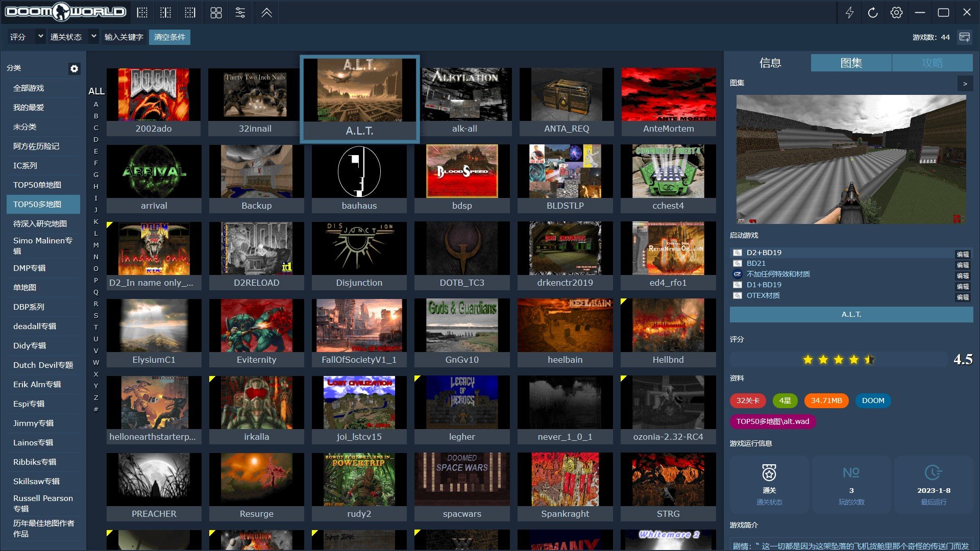Click the gallery screenshot preview
The height and width of the screenshot is (551, 980).
pos(851,159)
